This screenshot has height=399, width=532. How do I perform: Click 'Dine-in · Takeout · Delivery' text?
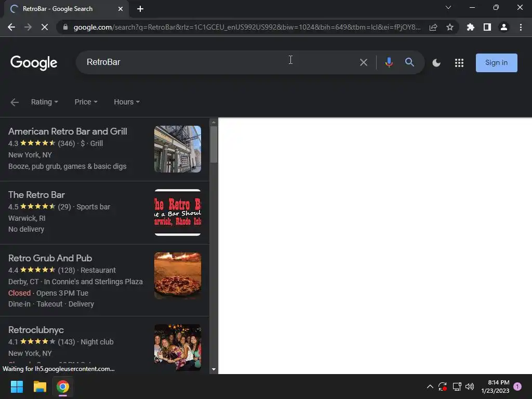pyautogui.click(x=51, y=304)
